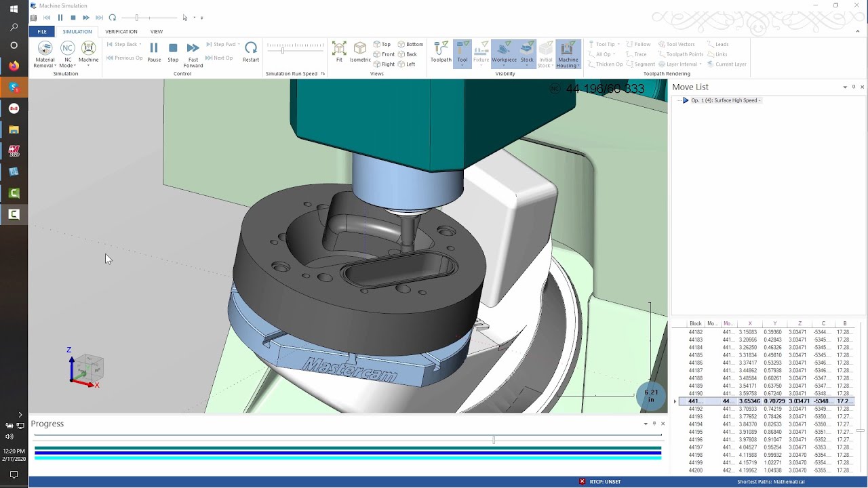Close the Move List panel
Screen dimensions: 868x488
pos(862,87)
